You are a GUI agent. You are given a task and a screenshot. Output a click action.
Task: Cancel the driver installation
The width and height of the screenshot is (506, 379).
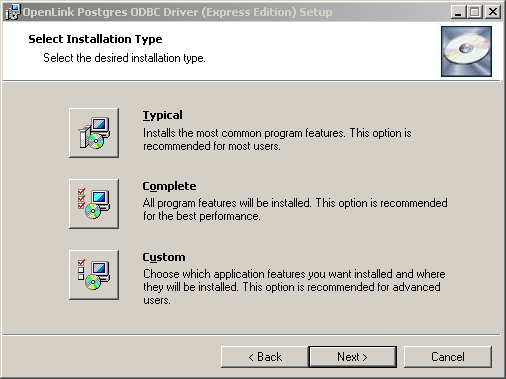[x=448, y=357]
